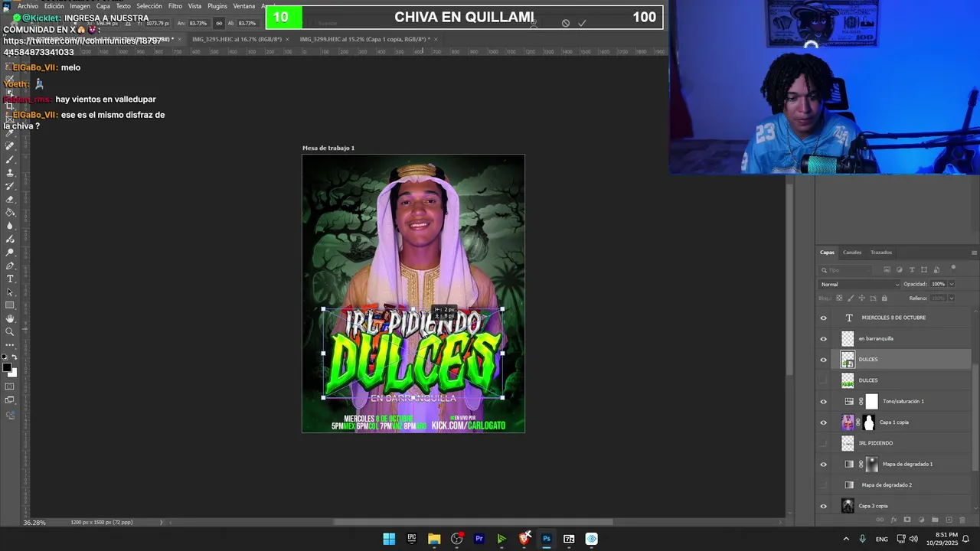Switch to the Trazados tab
Screen dimensions: 980x551
[x=881, y=253]
